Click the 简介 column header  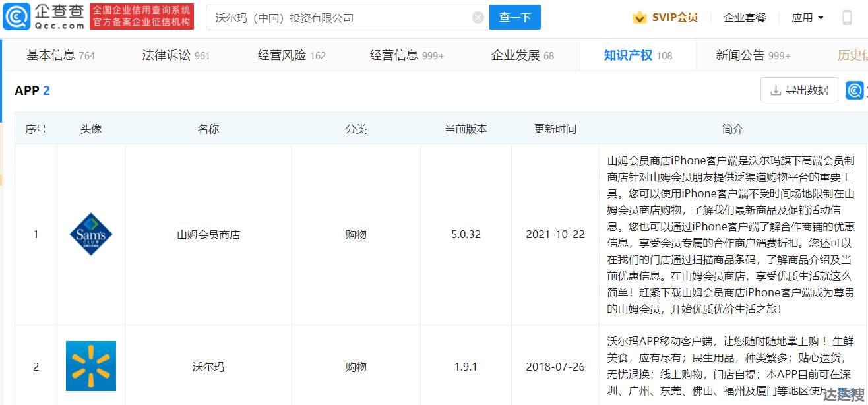point(733,129)
